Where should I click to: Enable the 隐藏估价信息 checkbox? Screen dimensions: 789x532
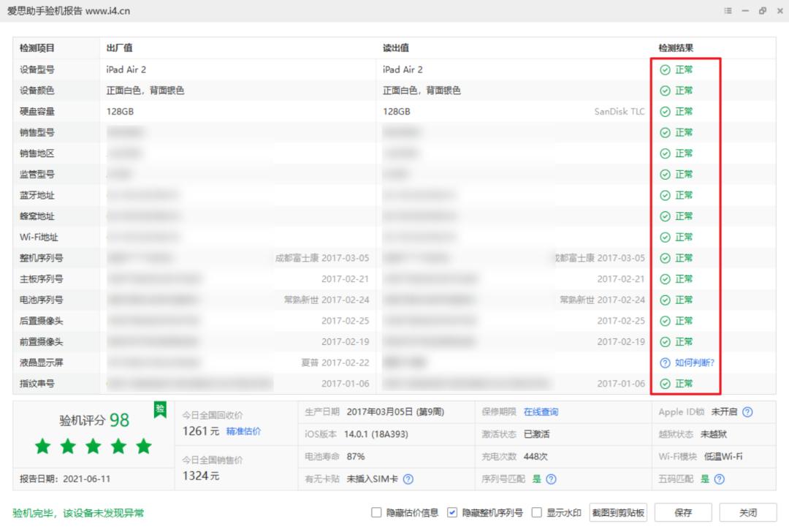click(x=376, y=512)
